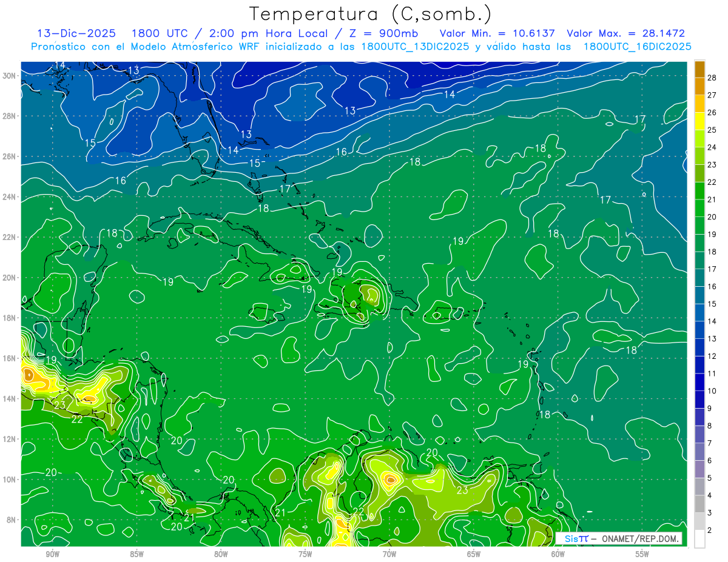Click the '14N' latitude axis label
The height and width of the screenshot is (562, 728).
pyautogui.click(x=10, y=398)
